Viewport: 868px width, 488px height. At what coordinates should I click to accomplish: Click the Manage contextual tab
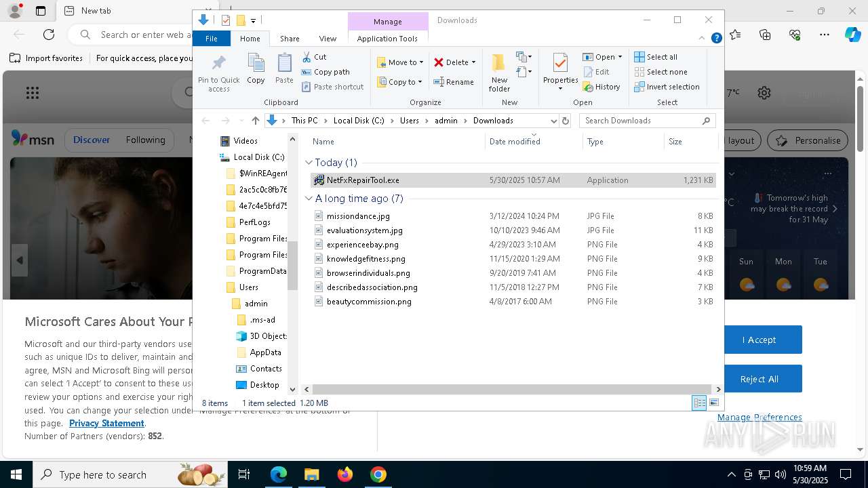(388, 22)
